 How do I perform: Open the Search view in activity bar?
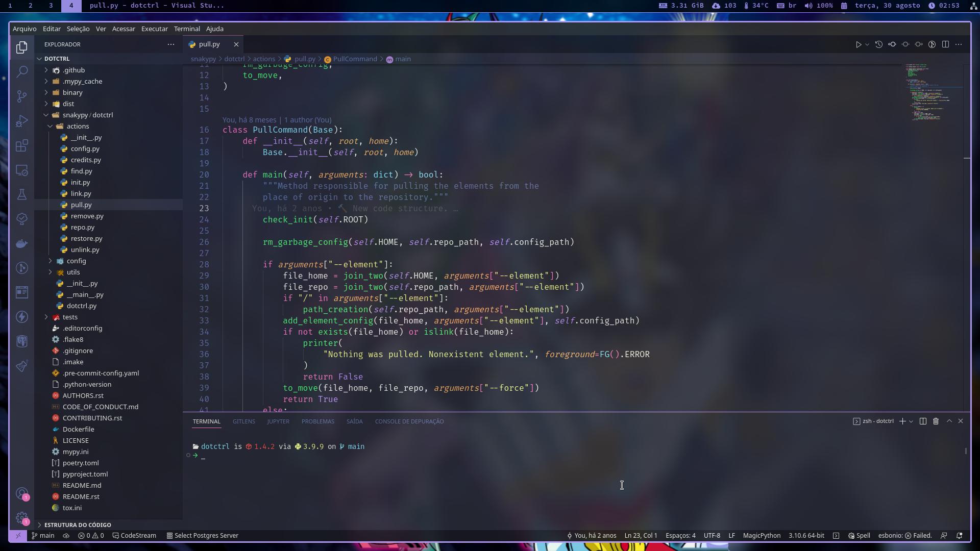[x=21, y=71]
